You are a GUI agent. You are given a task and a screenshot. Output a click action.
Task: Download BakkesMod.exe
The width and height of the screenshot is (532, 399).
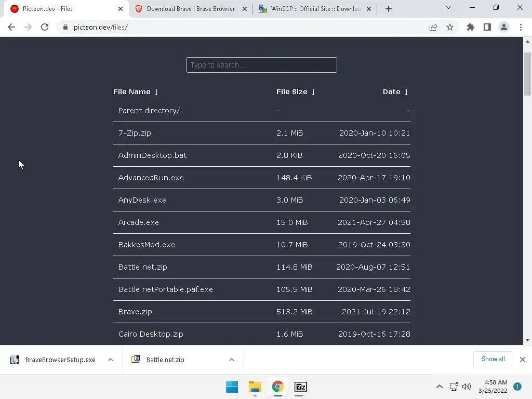[x=147, y=245]
